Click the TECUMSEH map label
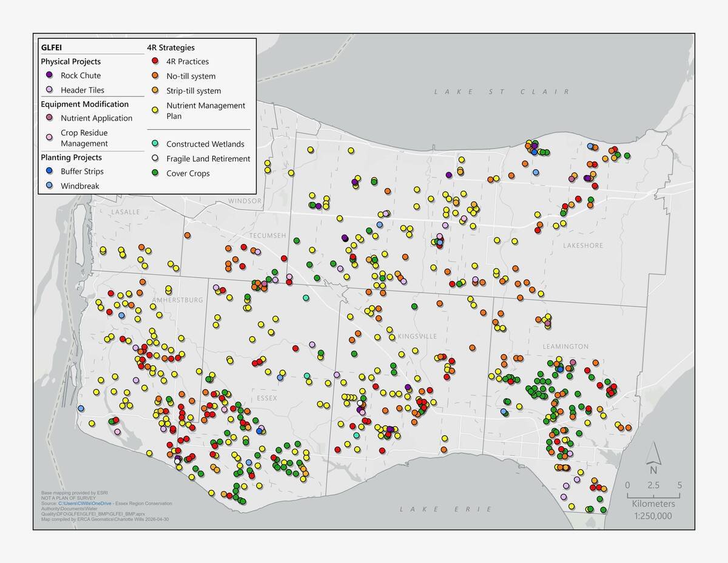This screenshot has width=728, height=563. pos(268,235)
